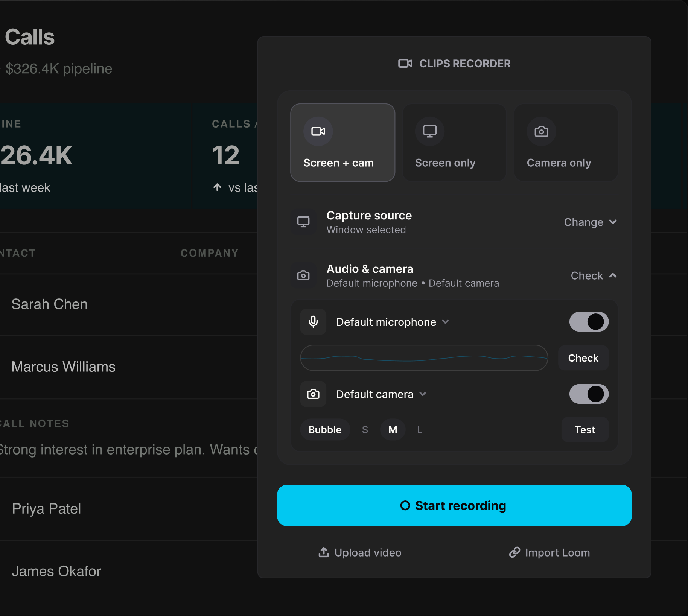The height and width of the screenshot is (616, 688).
Task: Click the Start recording button
Action: tap(454, 505)
